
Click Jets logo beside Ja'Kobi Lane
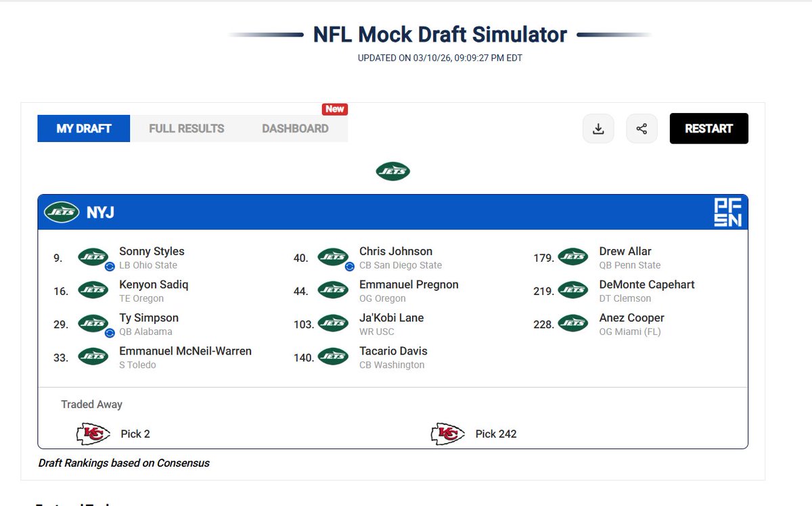[333, 323]
